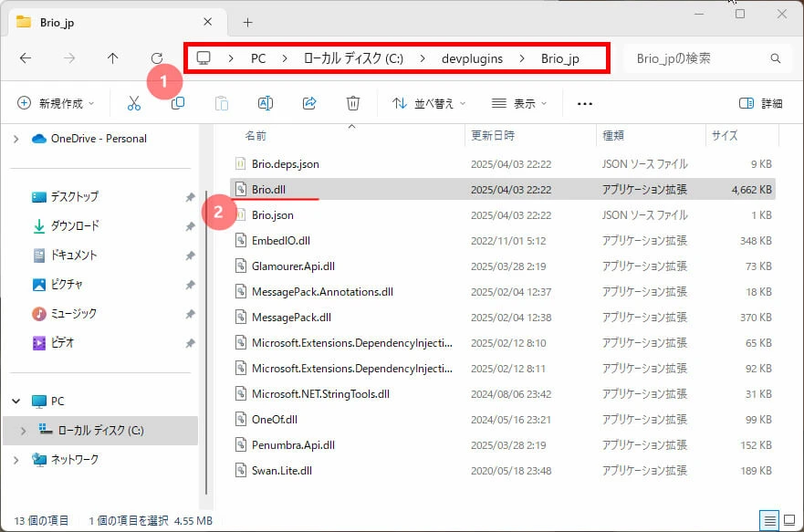The height and width of the screenshot is (532, 804).
Task: Collapse the PC node in navigation pane
Action: (x=16, y=401)
